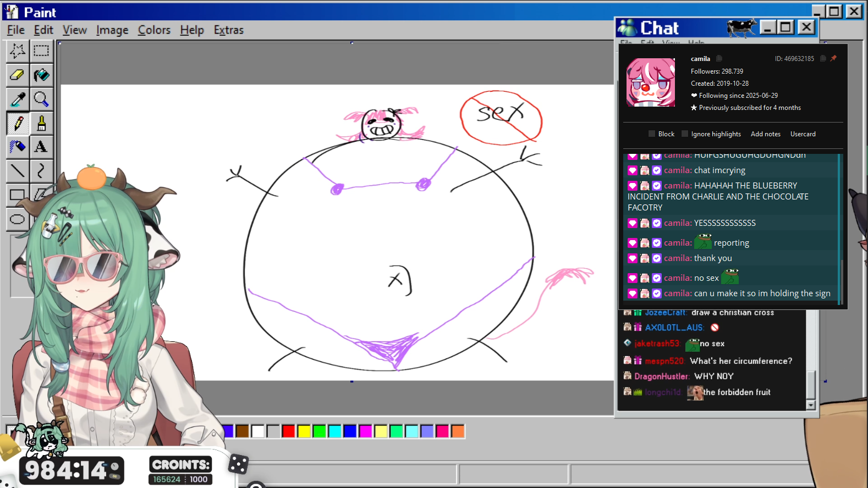Select the Magnifier tool
Screen dimensions: 868x488
pyautogui.click(x=41, y=99)
